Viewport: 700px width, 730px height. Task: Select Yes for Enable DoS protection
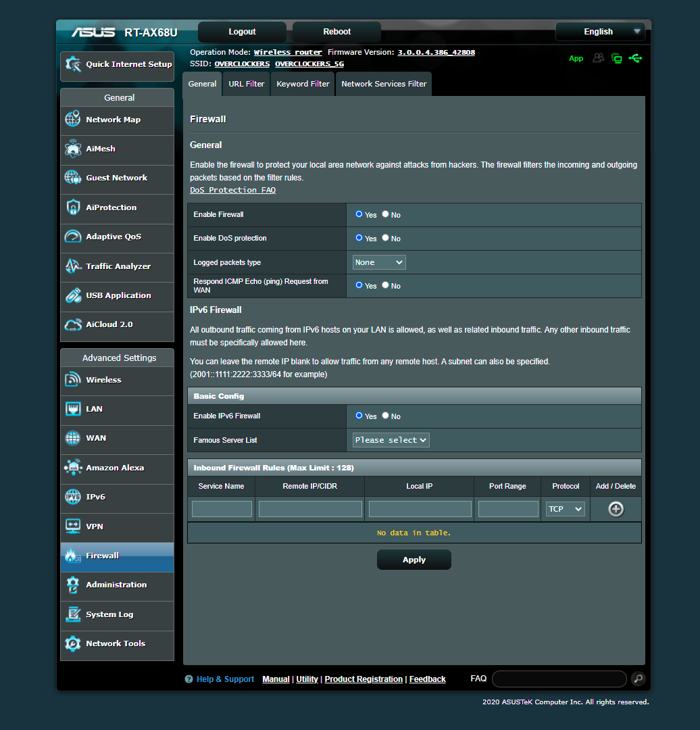coord(359,238)
